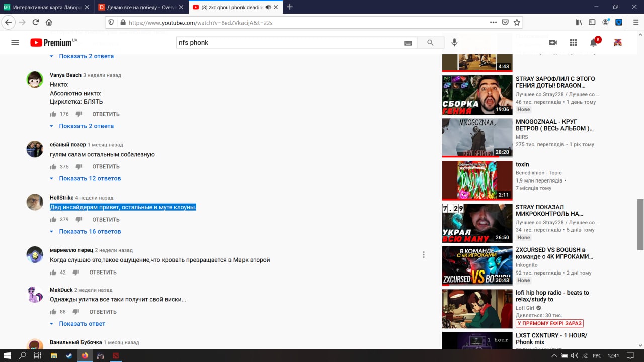Expand the reply under MakDuck
Image resolution: width=644 pixels, height=362 pixels.
pos(77,324)
